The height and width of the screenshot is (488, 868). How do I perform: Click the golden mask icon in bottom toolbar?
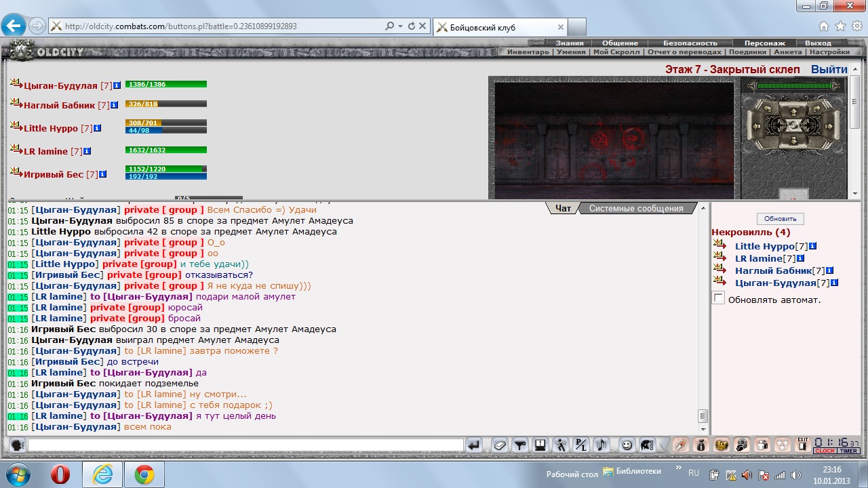coord(721,445)
